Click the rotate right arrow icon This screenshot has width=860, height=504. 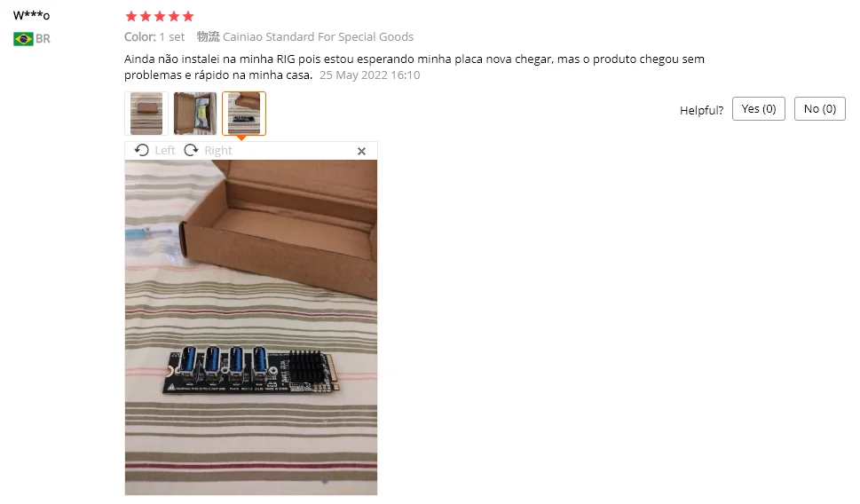point(191,150)
